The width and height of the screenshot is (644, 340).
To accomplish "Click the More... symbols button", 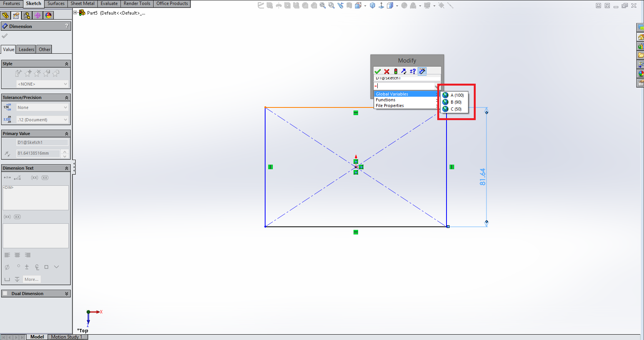I will (x=32, y=279).
